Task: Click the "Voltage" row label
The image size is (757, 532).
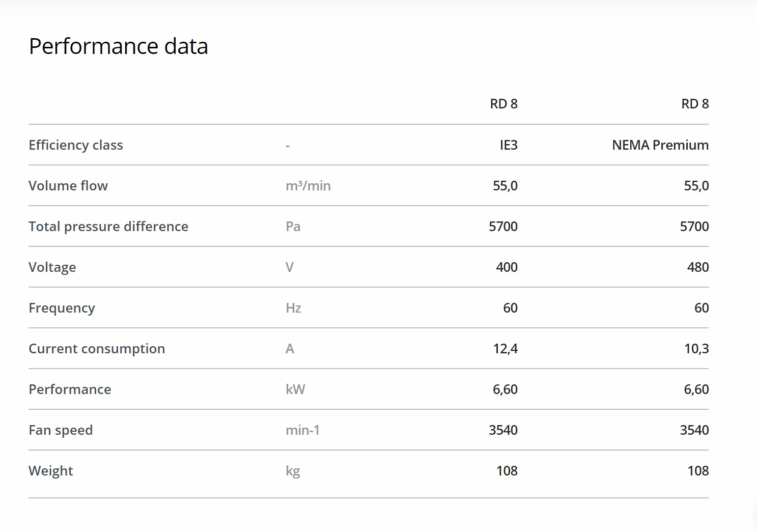Action: [52, 267]
